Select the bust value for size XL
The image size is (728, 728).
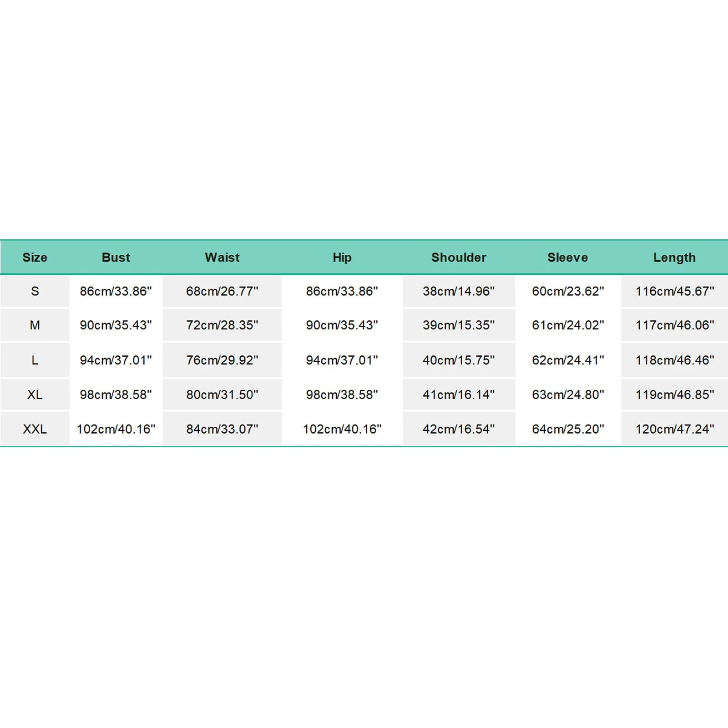[116, 394]
